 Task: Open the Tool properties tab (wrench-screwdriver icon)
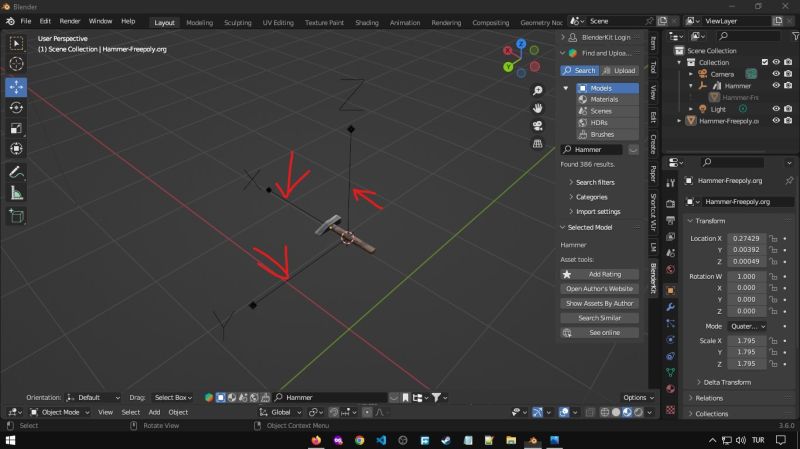tap(670, 184)
